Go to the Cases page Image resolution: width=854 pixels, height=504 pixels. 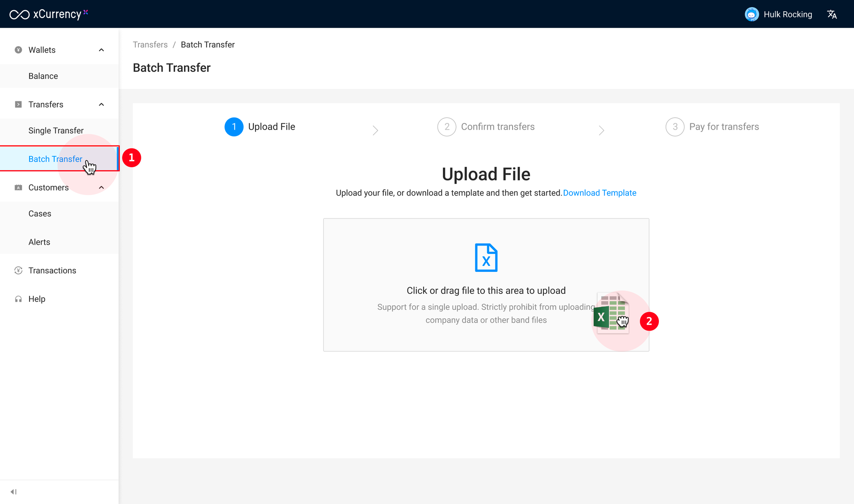pyautogui.click(x=40, y=213)
